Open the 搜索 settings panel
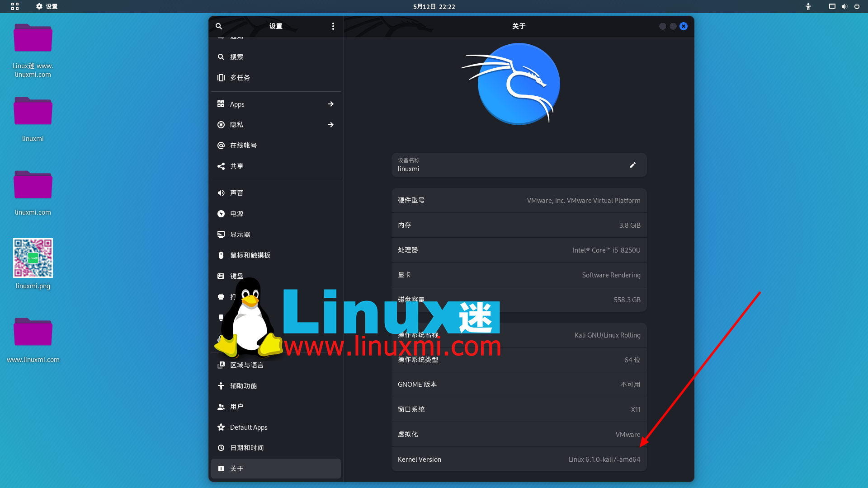 pyautogui.click(x=276, y=57)
